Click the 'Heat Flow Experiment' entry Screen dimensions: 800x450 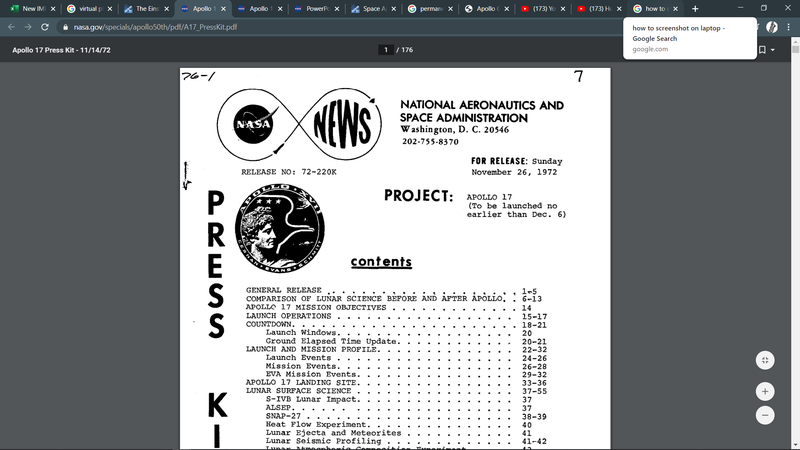[398, 424]
